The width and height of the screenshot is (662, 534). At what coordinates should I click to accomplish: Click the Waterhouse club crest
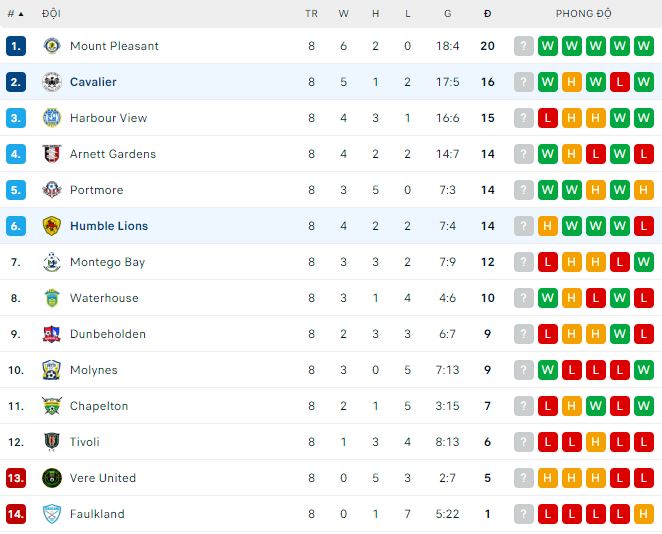[x=52, y=298]
